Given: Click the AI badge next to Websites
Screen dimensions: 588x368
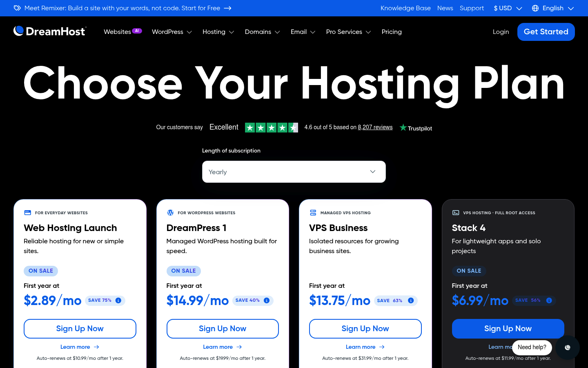Looking at the screenshot, I should point(137,31).
